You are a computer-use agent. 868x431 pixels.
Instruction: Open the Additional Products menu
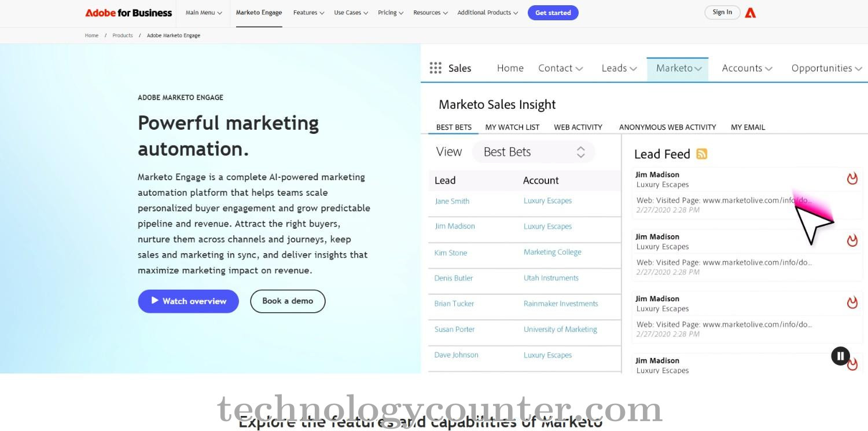point(487,12)
